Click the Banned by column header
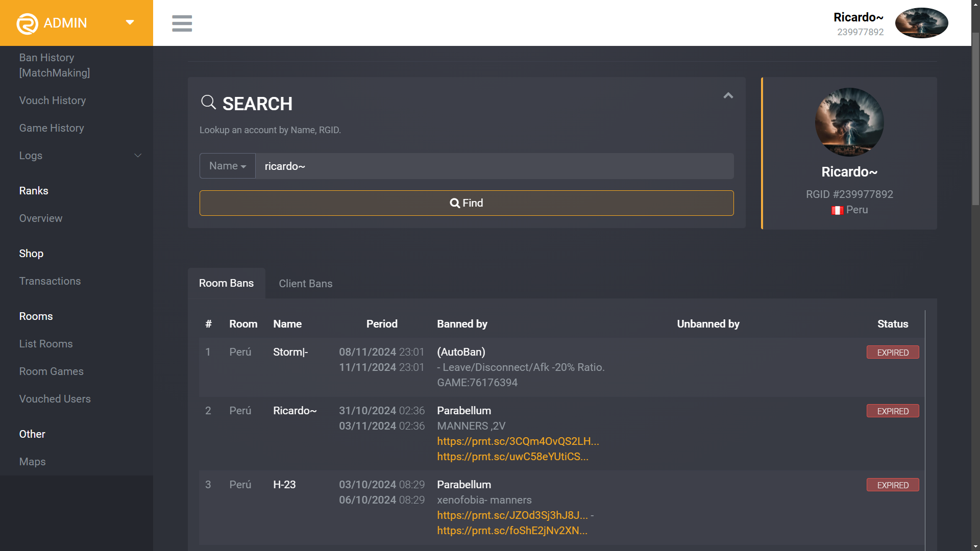980x551 pixels. click(462, 324)
